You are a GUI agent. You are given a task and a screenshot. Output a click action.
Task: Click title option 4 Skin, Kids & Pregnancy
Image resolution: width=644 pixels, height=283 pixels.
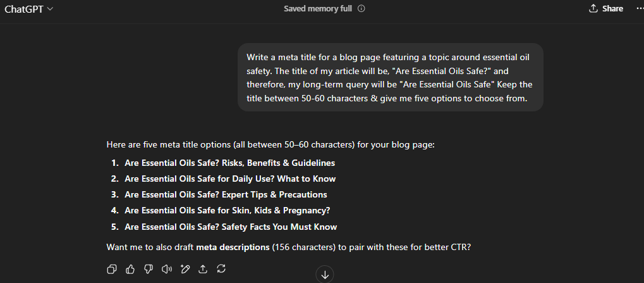point(227,211)
